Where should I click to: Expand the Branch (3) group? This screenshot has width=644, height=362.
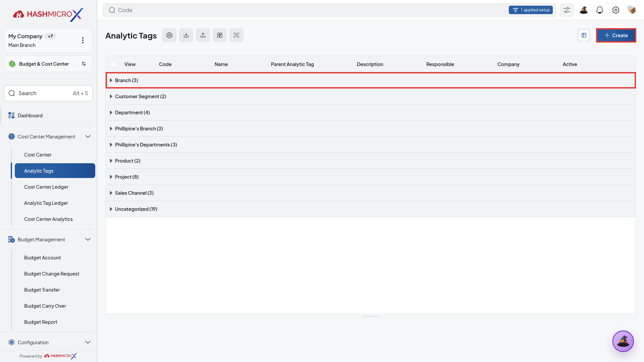click(x=371, y=80)
